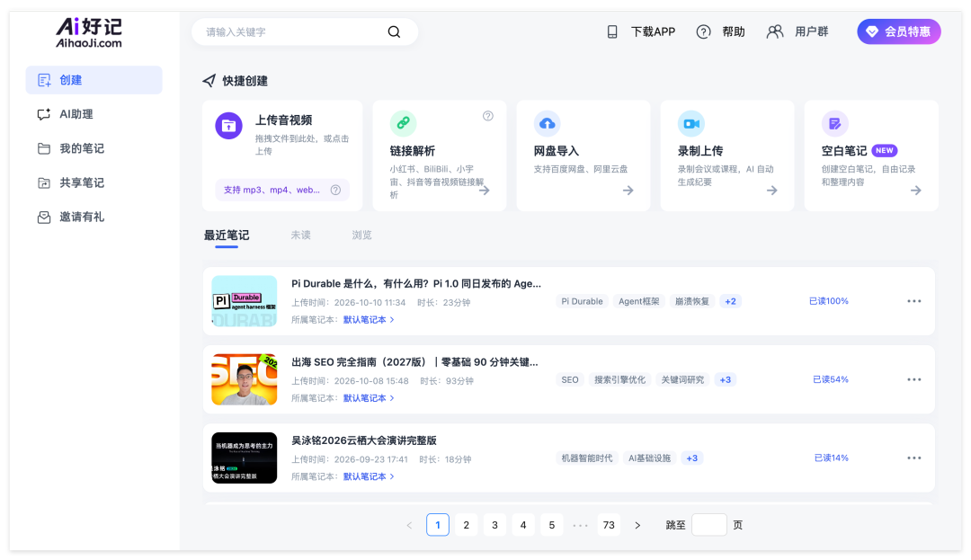Image resolution: width=971 pixels, height=560 pixels.
Task: Click help icon beside supported formats
Action: tap(335, 190)
